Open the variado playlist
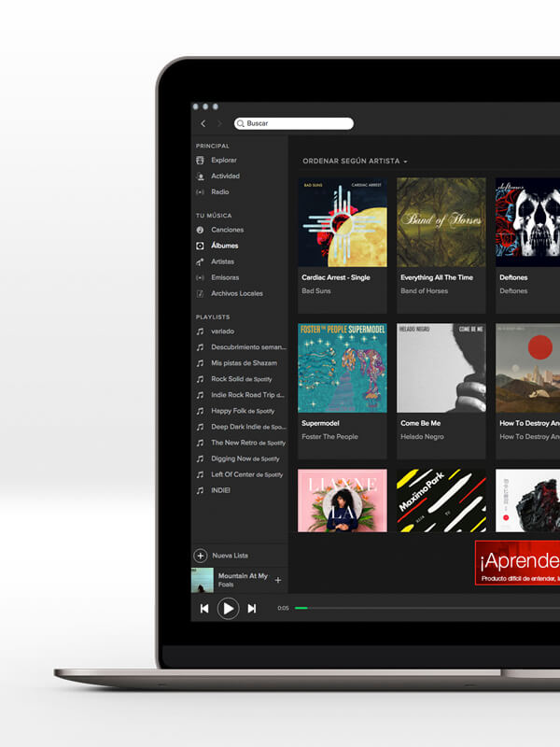This screenshot has width=560, height=747. (x=222, y=331)
